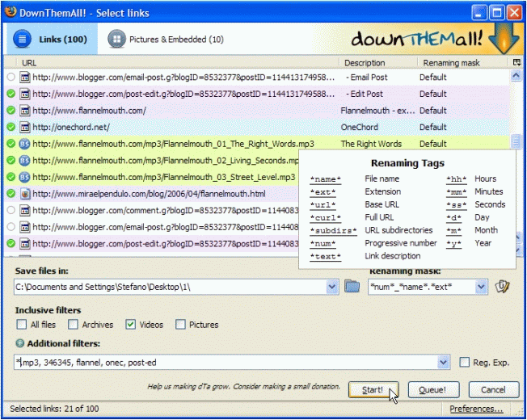Open the Preferences... link

[x=476, y=409]
